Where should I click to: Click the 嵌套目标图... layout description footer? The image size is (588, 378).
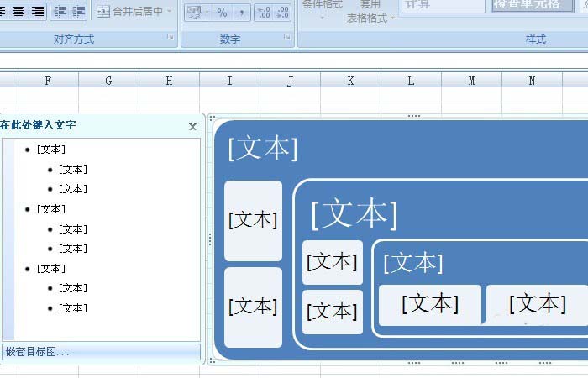[x=102, y=352]
